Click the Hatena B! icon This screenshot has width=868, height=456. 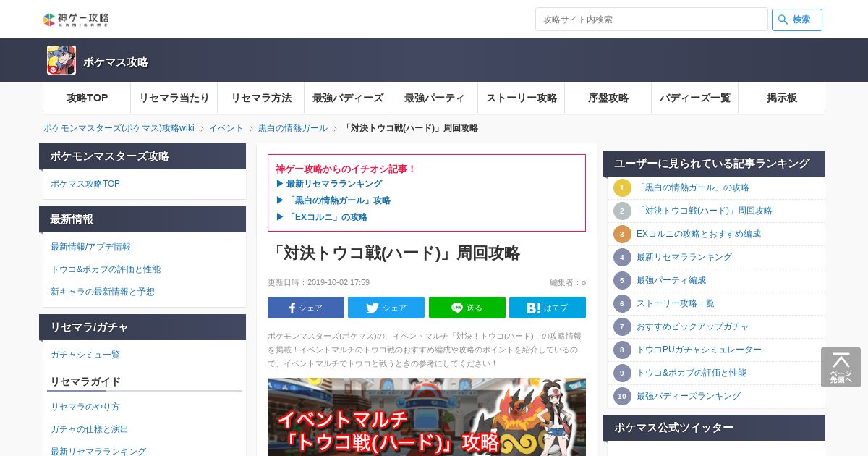click(534, 308)
